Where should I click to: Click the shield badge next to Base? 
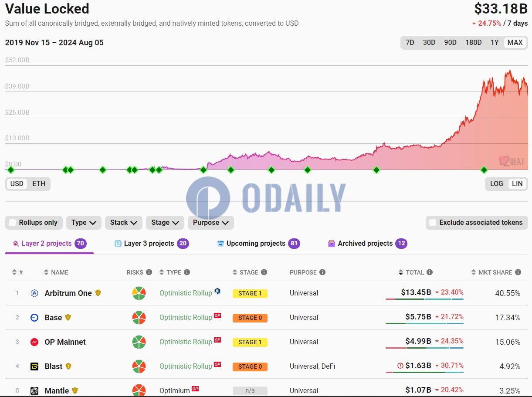point(68,317)
